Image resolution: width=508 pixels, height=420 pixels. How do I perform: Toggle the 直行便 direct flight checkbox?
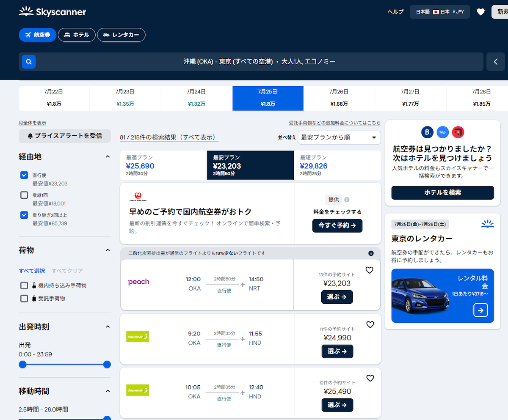24,175
